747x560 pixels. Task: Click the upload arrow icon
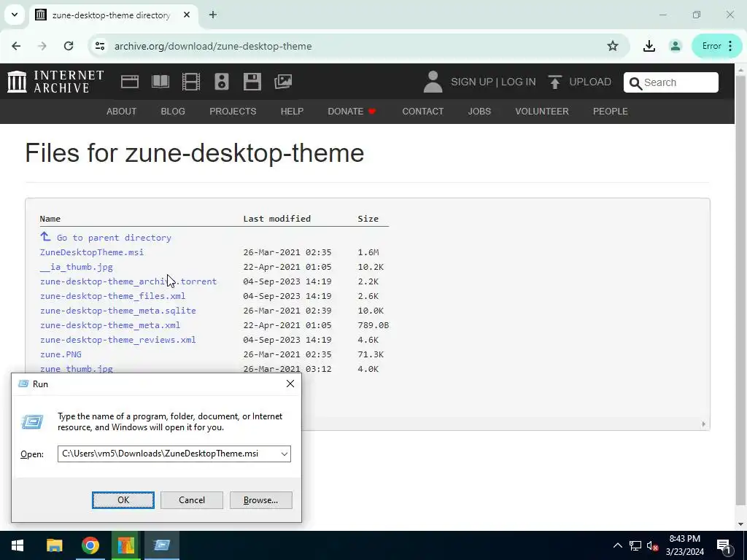pyautogui.click(x=554, y=82)
